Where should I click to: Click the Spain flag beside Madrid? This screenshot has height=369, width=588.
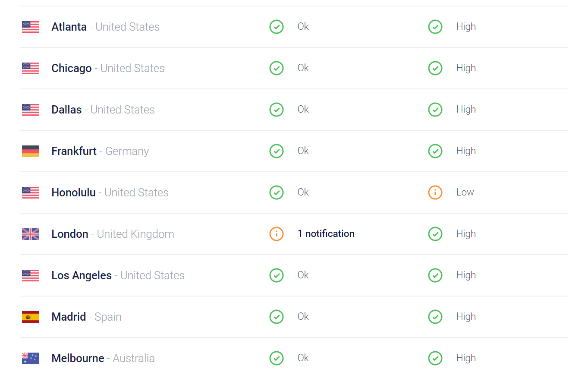point(31,317)
